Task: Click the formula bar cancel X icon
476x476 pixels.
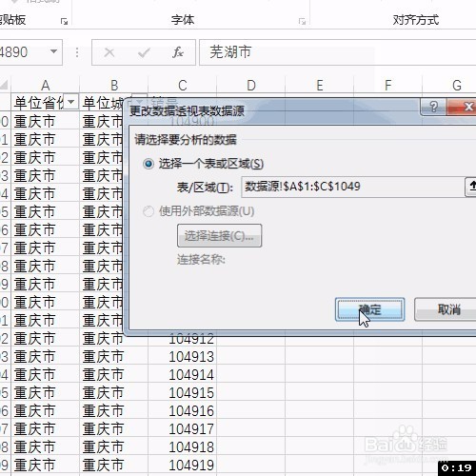Action: (x=109, y=52)
